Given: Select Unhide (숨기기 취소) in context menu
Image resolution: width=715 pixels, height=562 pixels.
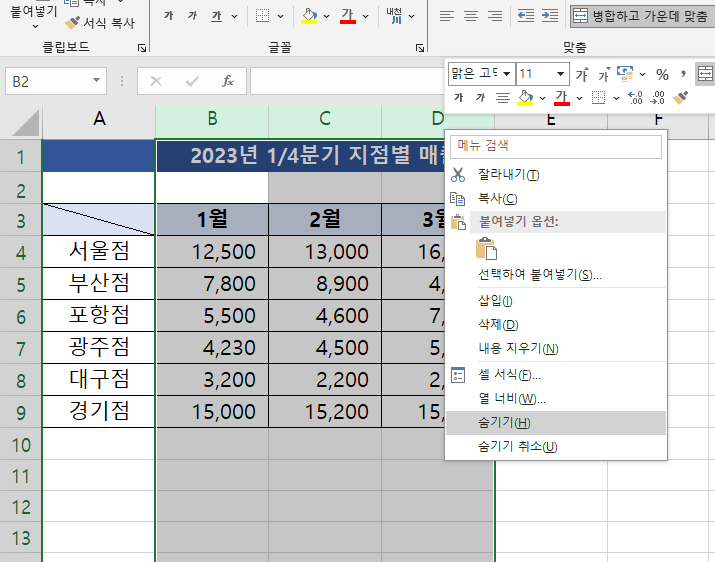Looking at the screenshot, I should [x=556, y=446].
